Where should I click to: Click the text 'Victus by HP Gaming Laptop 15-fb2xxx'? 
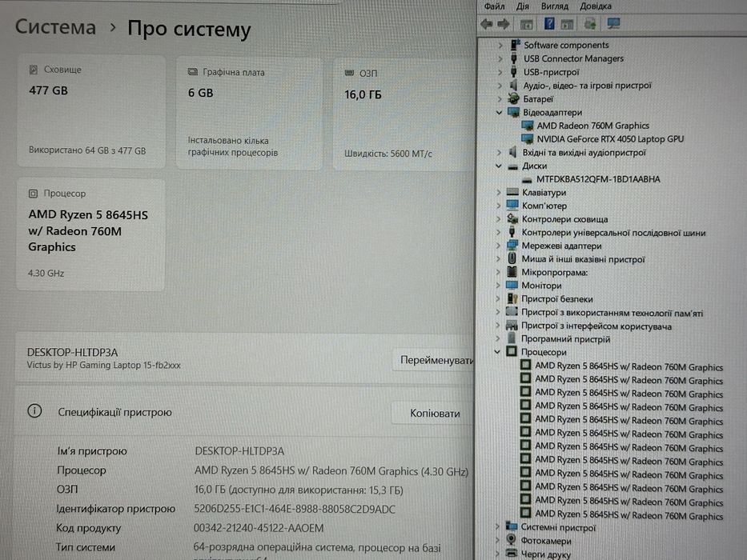(104, 366)
